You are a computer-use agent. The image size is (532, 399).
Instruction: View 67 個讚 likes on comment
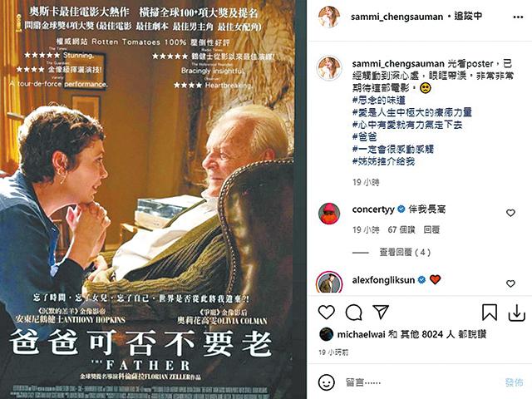click(401, 229)
